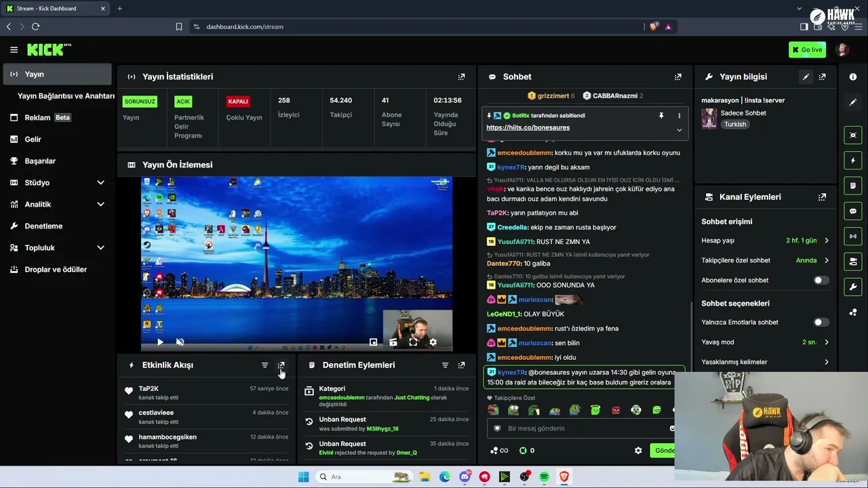Pop out the Denetim Eylemleri panel
The image size is (868, 488).
[x=461, y=365]
